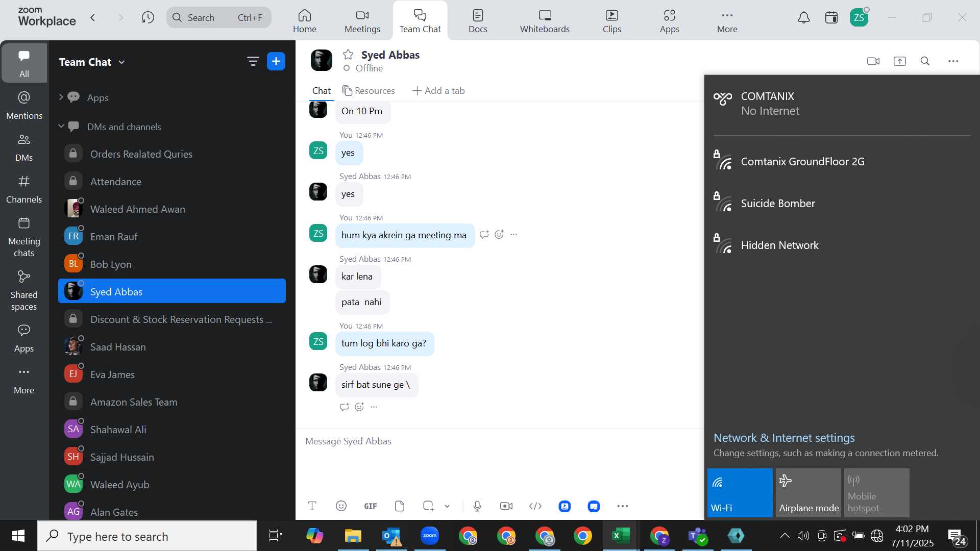This screenshot has width=980, height=551.
Task: Select Comtanix GroundFloor 2G network
Action: [842, 162]
